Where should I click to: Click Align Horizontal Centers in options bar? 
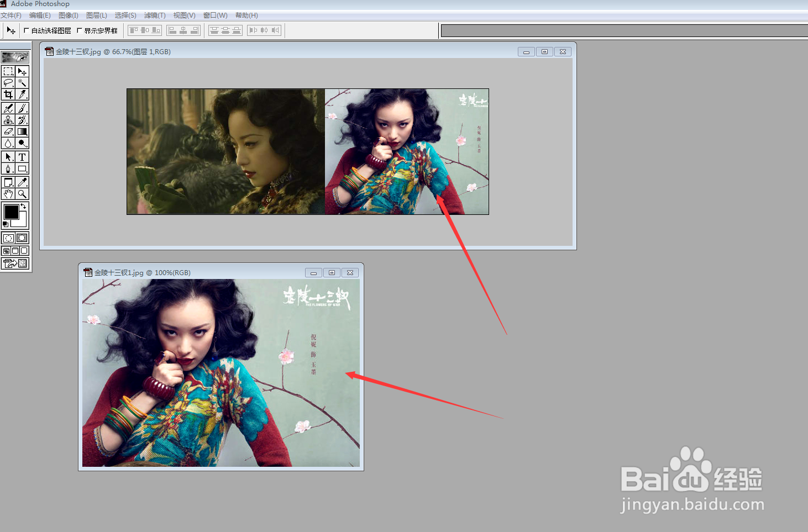(x=183, y=30)
